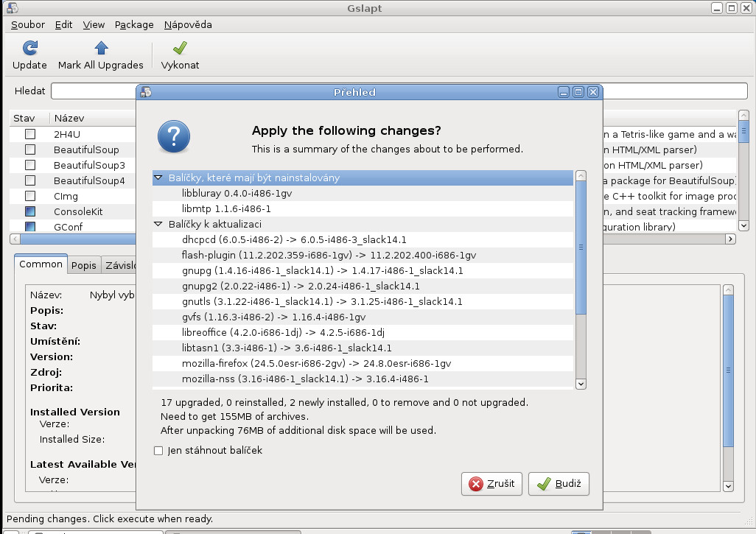This screenshot has height=534, width=756.
Task: Minimize the Přehled dialog
Action: click(x=564, y=92)
